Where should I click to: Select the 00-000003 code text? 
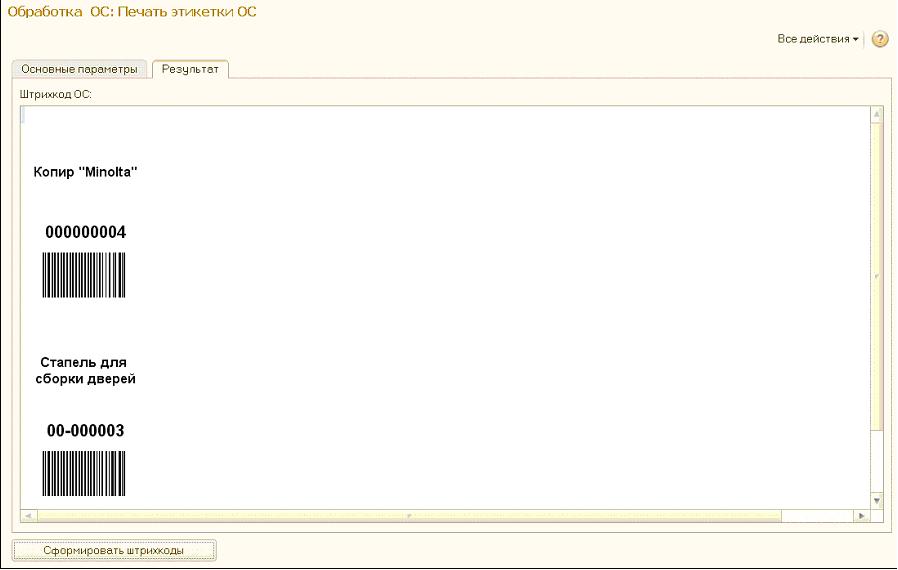pos(85,430)
